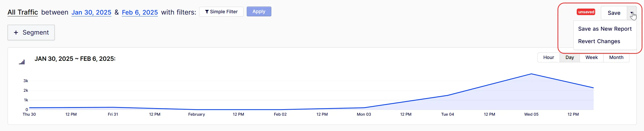This screenshot has height=131, width=644.
Task: Select the Day granularity option
Action: (570, 57)
